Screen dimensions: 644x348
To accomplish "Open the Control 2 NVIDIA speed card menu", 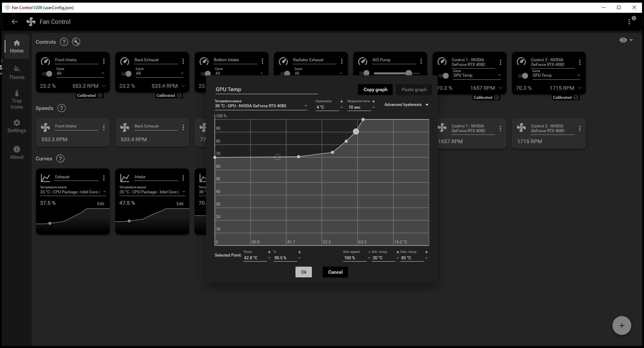I will 580,128.
